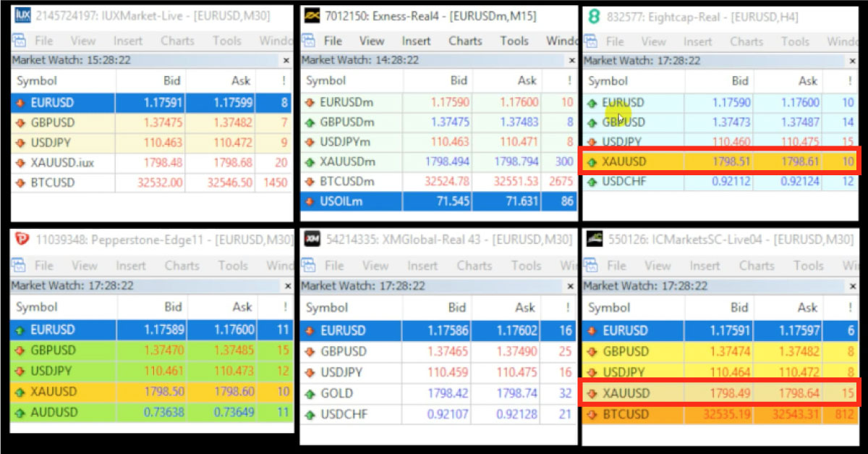This screenshot has width=868, height=454.
Task: Open the Charts menu in the Exness window
Action: coord(465,41)
